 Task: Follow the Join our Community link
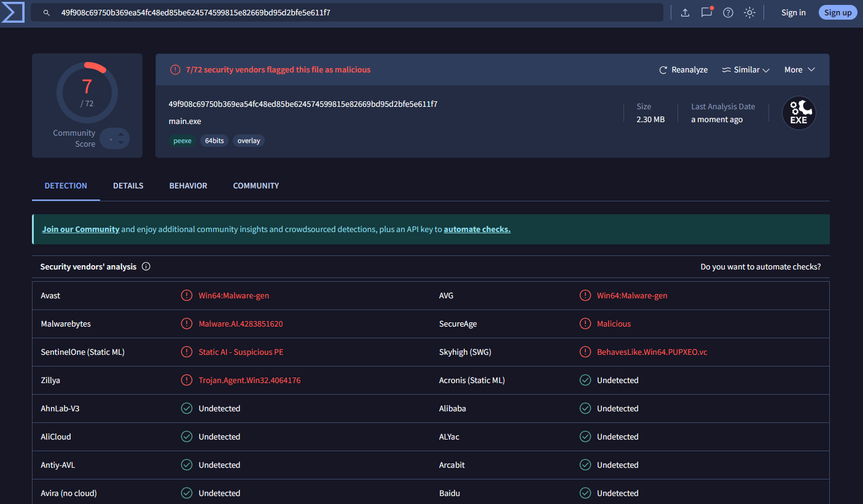coord(80,229)
